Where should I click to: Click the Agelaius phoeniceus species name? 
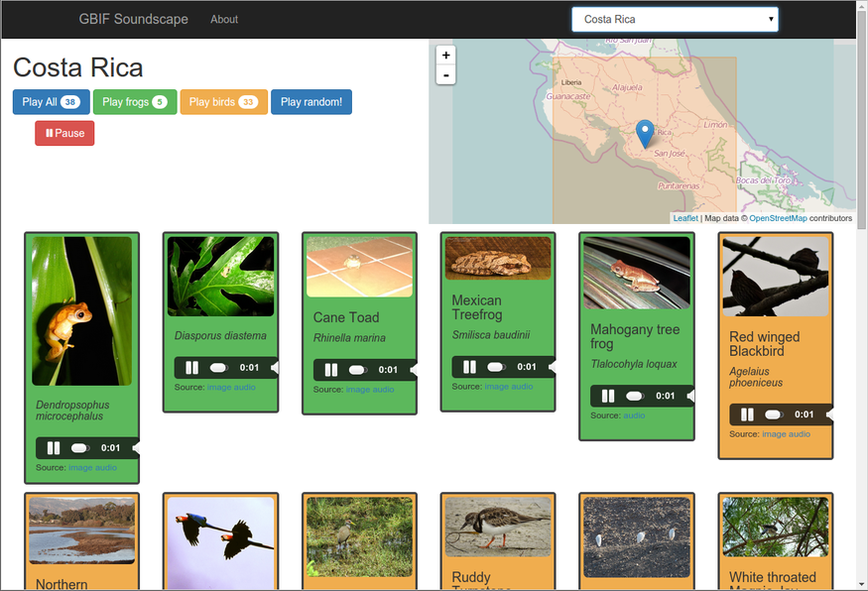point(756,377)
